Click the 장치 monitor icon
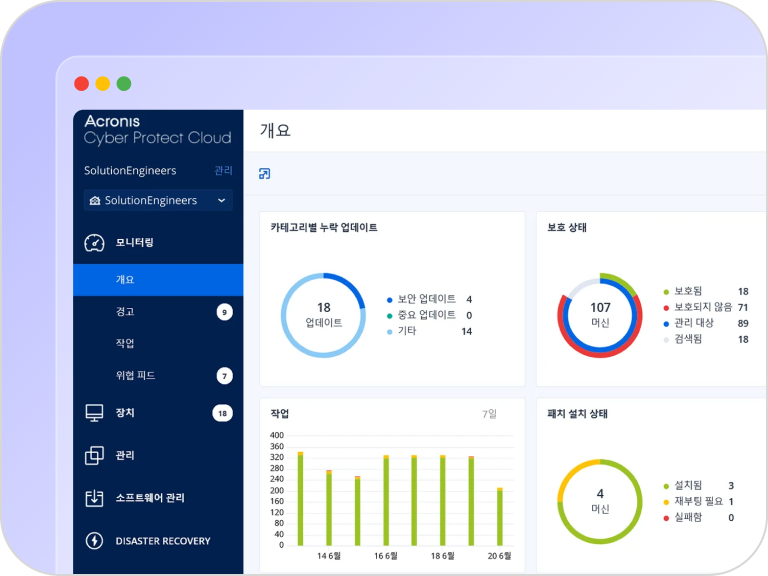The width and height of the screenshot is (768, 576). point(95,412)
